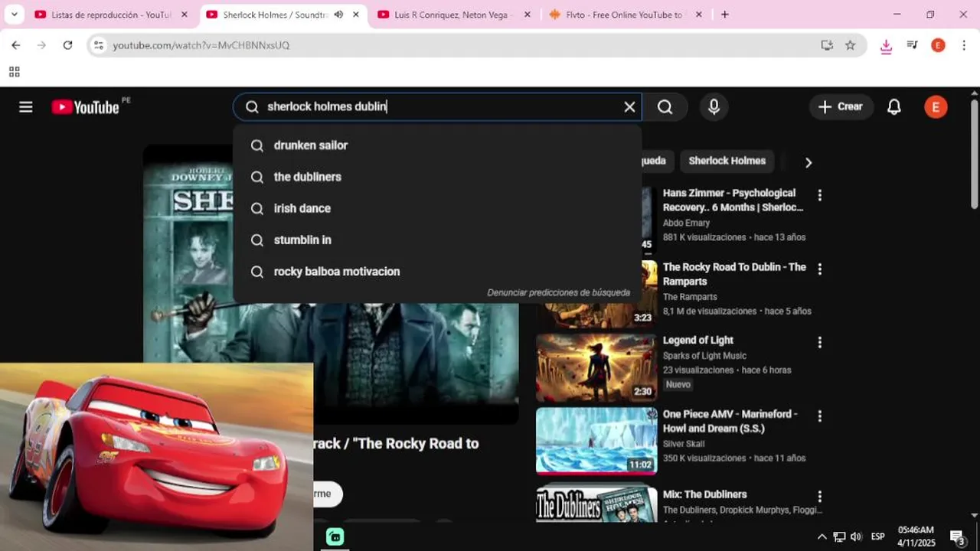Viewport: 980px width, 551px height.
Task: Clear the search box text
Action: click(629, 107)
